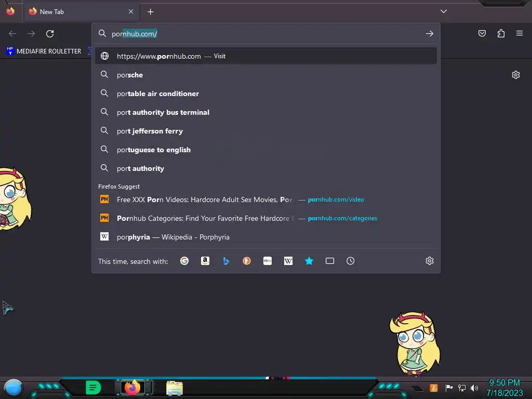Search with Bing one-off engine icon
This screenshot has width=532, height=399.
click(226, 261)
